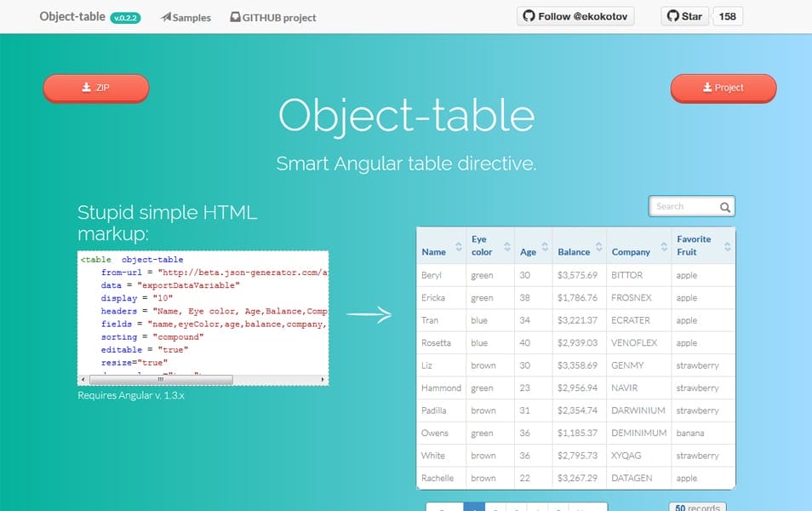The height and width of the screenshot is (511, 812).
Task: Click the magnifier icon in the Search box
Action: coord(724,206)
